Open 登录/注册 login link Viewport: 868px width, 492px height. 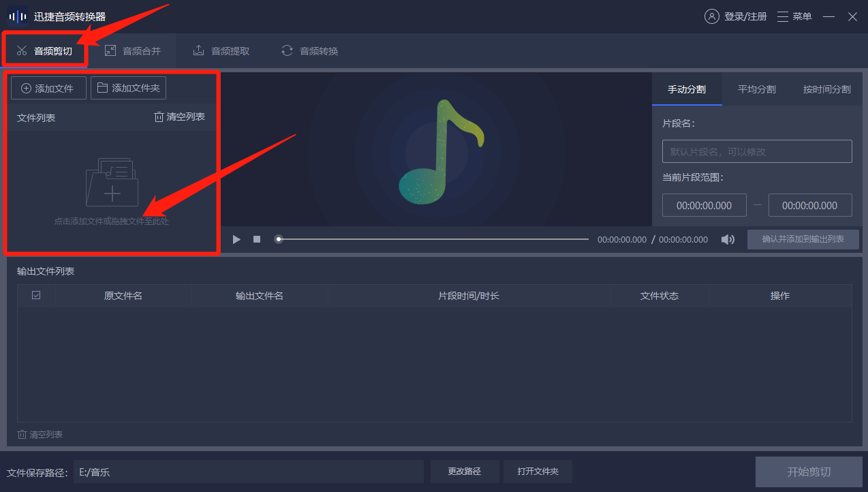click(x=736, y=16)
